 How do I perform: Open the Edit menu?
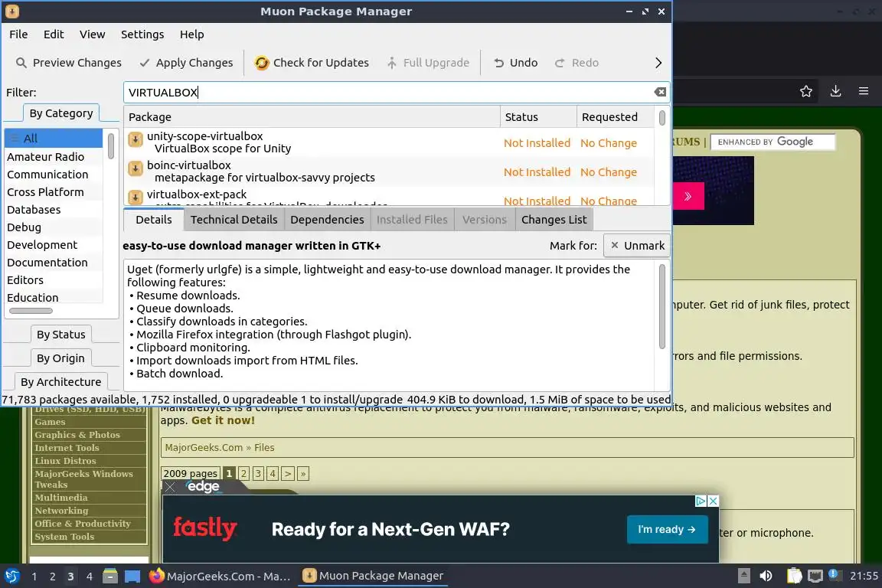(x=54, y=34)
